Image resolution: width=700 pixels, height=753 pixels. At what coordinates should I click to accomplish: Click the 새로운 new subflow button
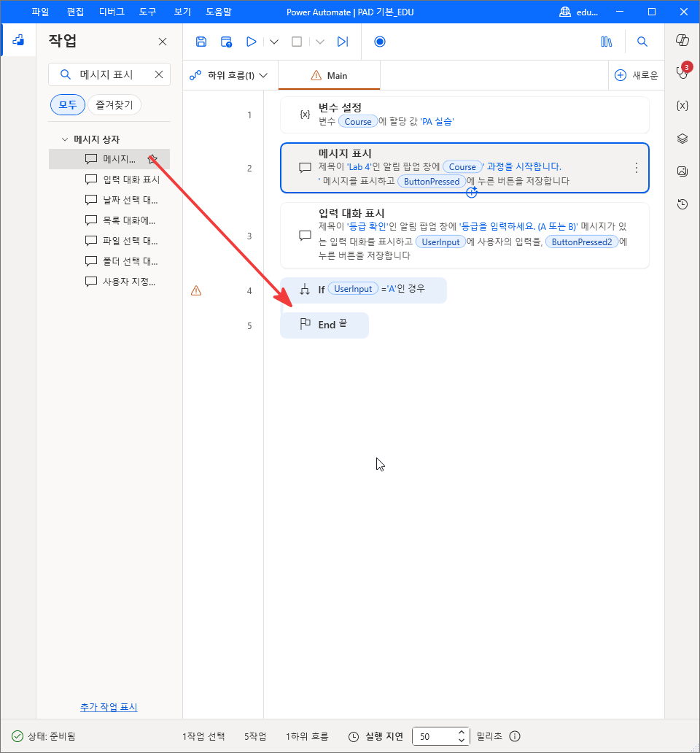[x=636, y=75]
